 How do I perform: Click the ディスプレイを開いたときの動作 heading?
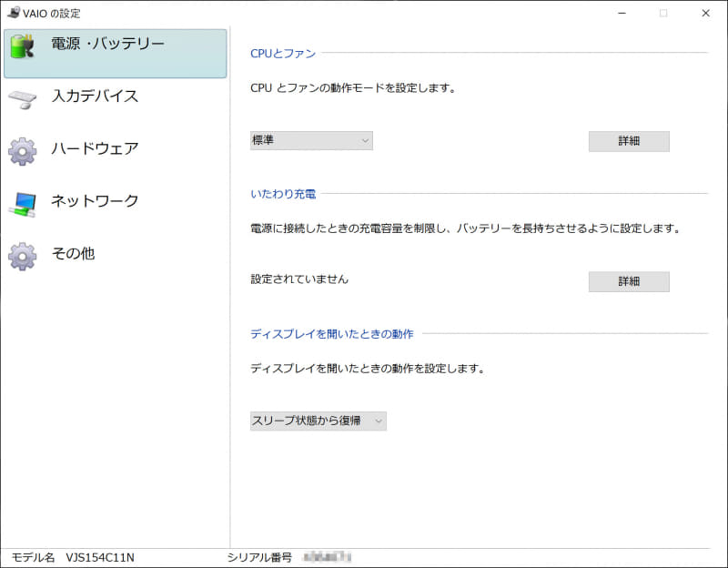[332, 334]
